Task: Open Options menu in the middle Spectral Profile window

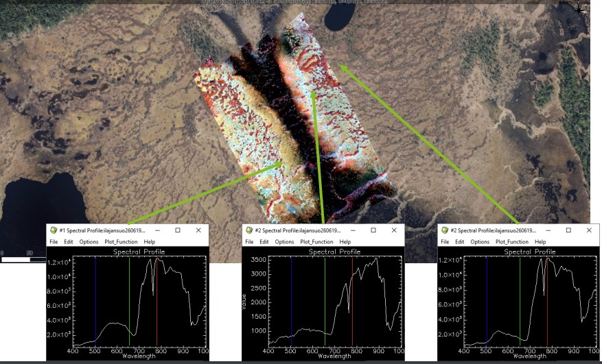Action: click(x=284, y=242)
